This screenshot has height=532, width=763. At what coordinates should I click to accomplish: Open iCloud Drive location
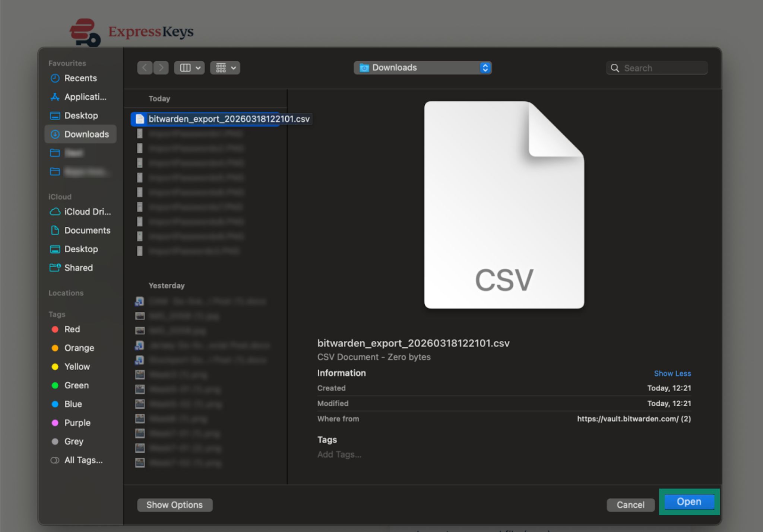click(x=87, y=211)
